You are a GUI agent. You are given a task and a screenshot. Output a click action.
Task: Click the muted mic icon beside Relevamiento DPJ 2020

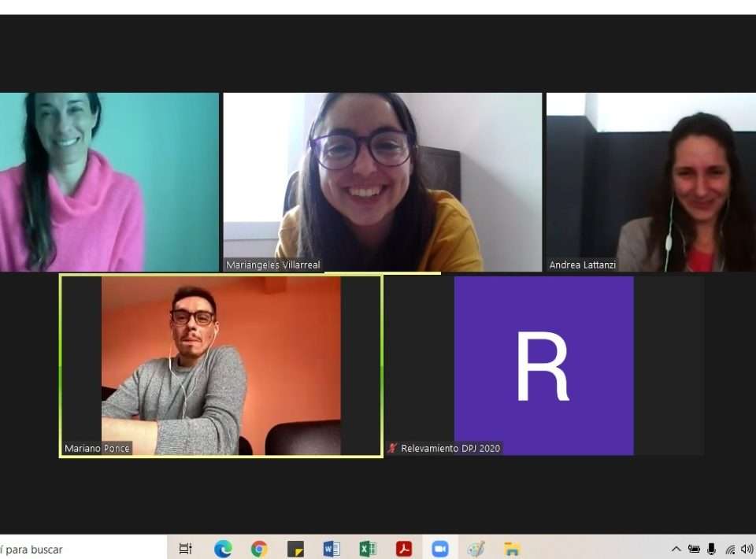tap(392, 448)
